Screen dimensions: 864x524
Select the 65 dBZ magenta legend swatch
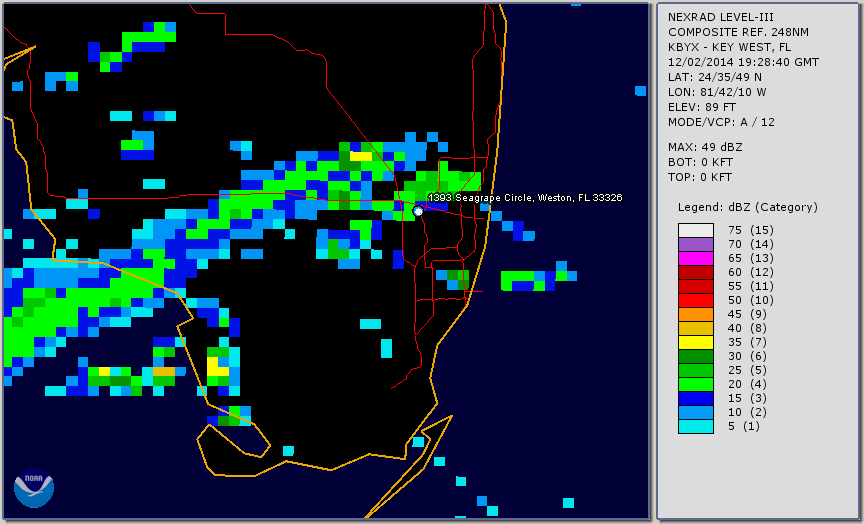(696, 258)
